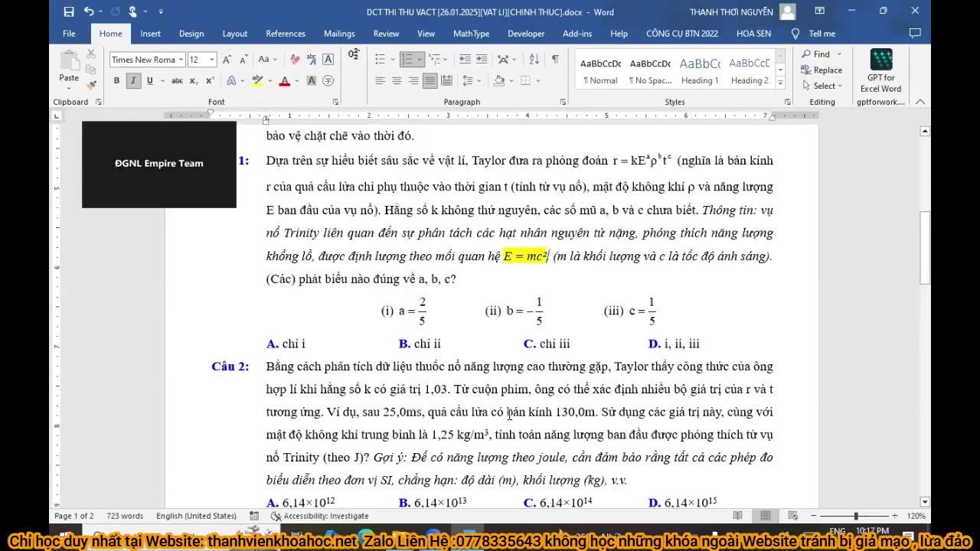Screen dimensions: 980x551
Task: Click the Strikethrough icon
Action: [177, 81]
